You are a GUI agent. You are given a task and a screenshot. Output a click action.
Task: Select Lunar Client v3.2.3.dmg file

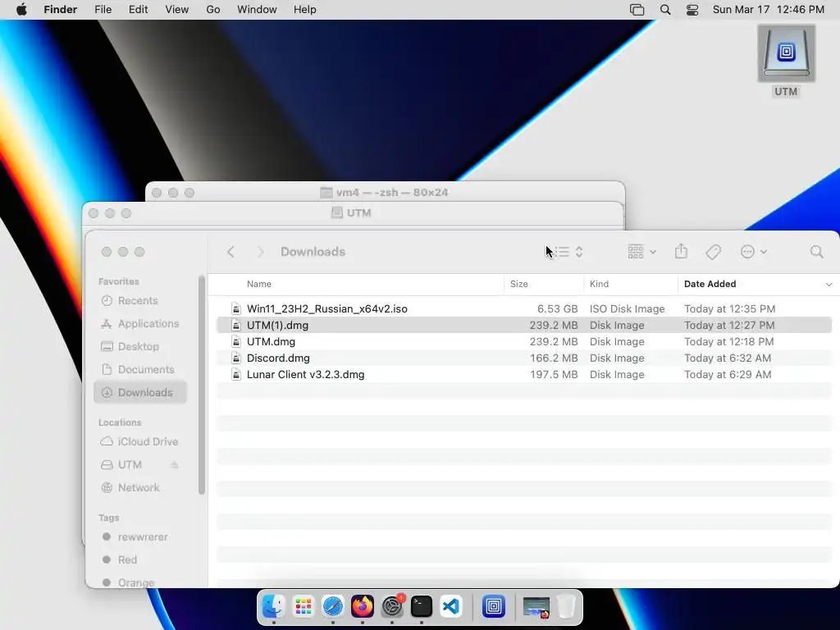[x=305, y=374]
